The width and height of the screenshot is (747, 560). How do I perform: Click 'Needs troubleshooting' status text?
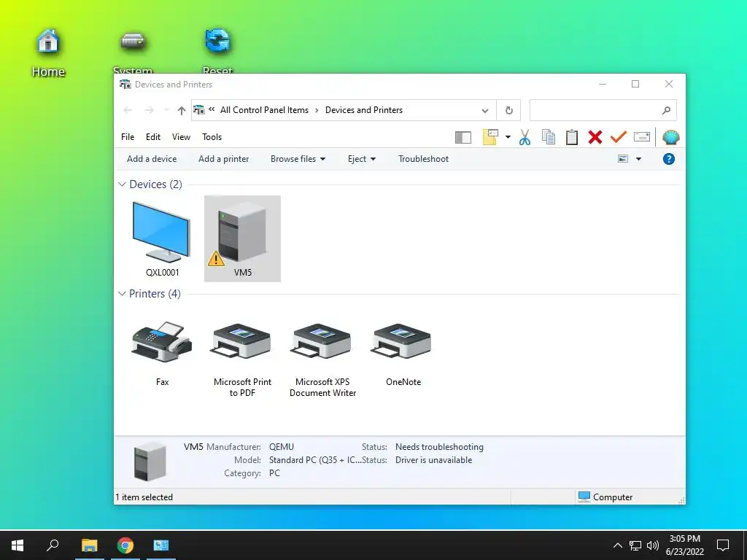439,447
